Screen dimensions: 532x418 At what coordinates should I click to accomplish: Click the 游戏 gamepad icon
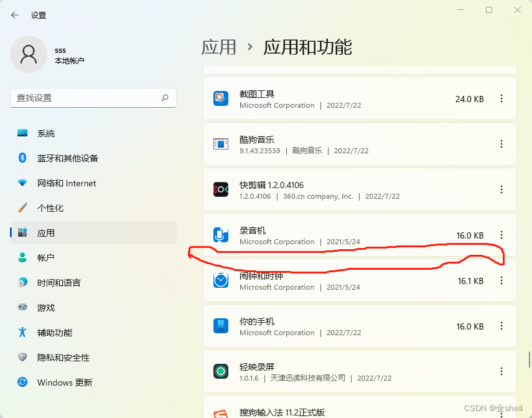tap(22, 307)
